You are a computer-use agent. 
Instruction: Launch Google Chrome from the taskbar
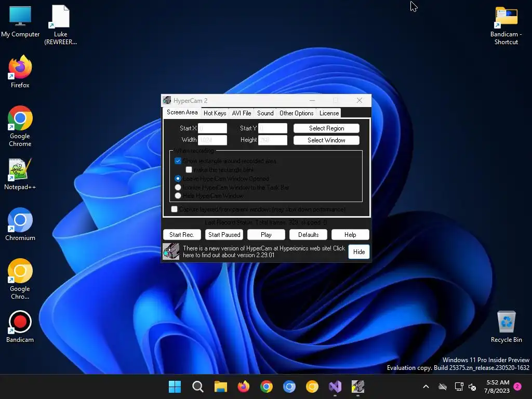[x=267, y=387]
